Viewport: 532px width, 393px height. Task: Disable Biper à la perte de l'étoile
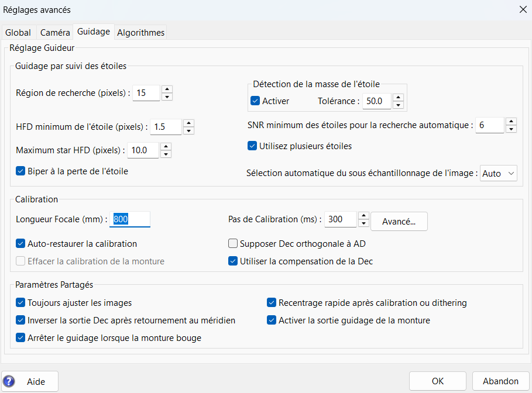[x=21, y=171]
